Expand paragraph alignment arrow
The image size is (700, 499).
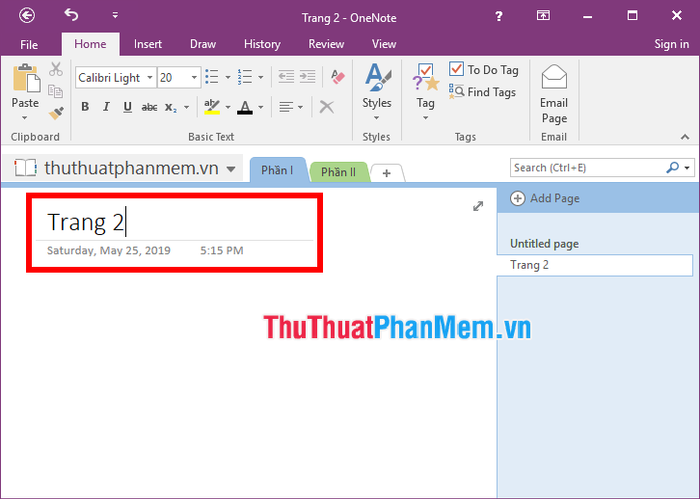pos(300,107)
